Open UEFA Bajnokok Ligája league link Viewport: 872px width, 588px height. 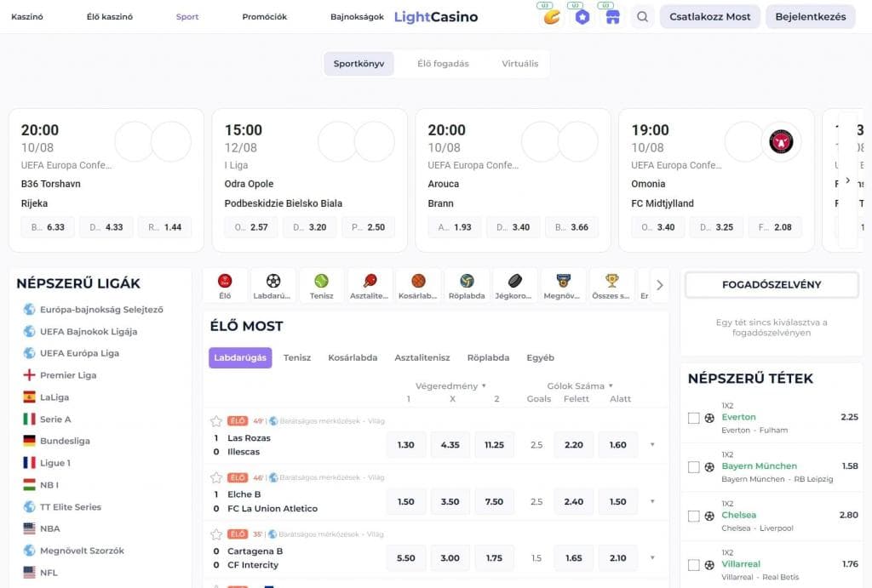[89, 331]
